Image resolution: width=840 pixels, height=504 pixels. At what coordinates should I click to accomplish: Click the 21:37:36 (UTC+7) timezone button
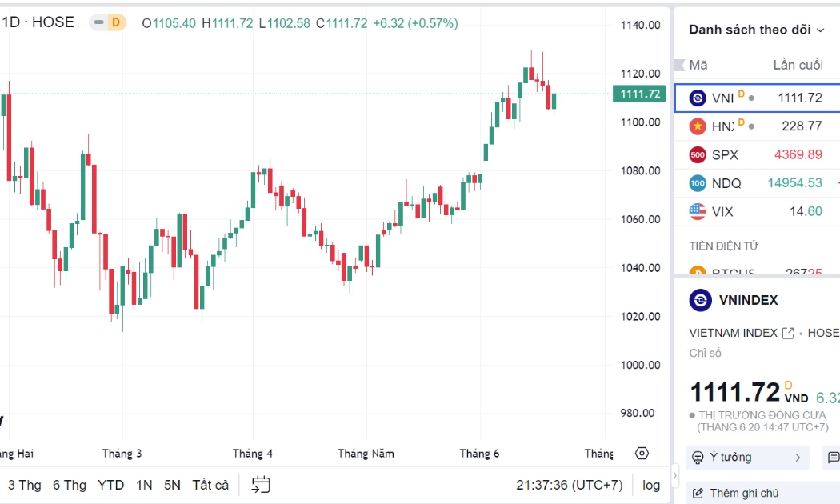[x=570, y=485]
